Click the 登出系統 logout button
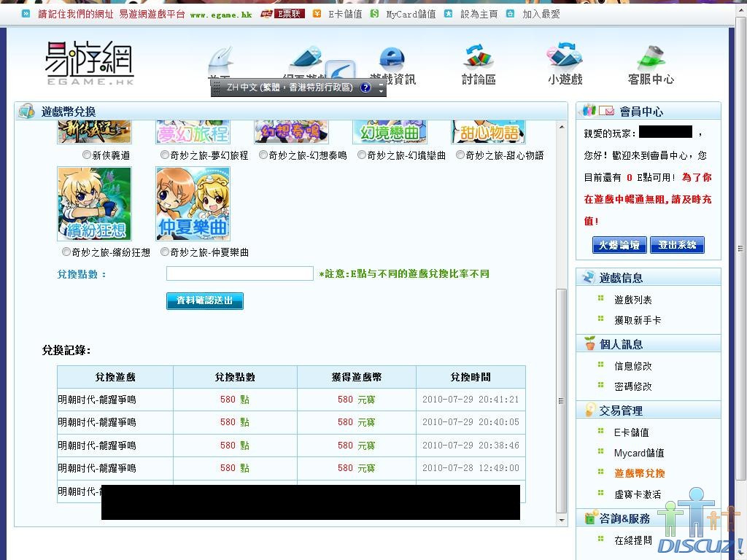Screen dimensions: 747x560 pyautogui.click(x=677, y=245)
